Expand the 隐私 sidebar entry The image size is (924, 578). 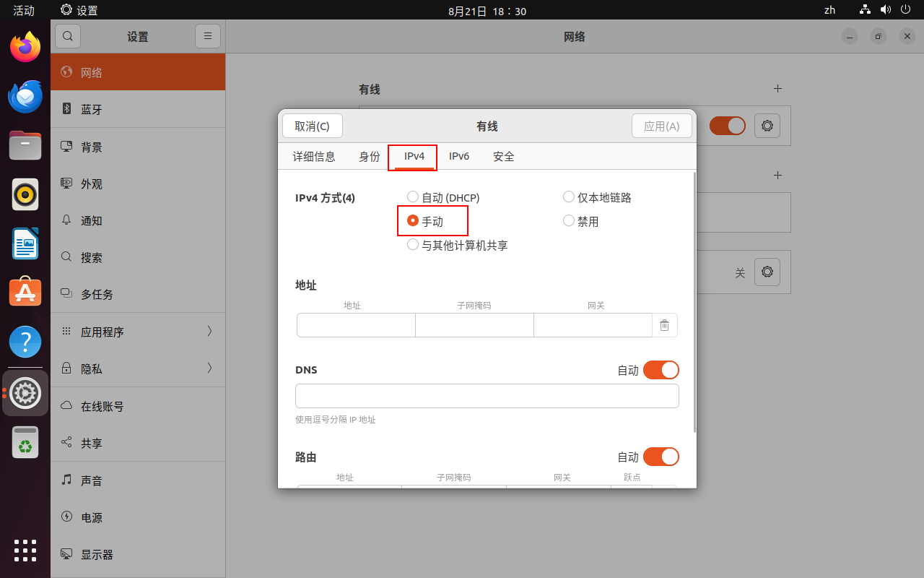(137, 368)
